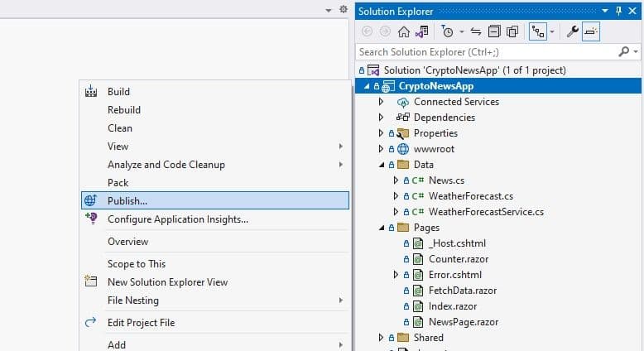Click the Home icon in Solution Explorer toolbar
The image size is (644, 351).
pyautogui.click(x=404, y=31)
